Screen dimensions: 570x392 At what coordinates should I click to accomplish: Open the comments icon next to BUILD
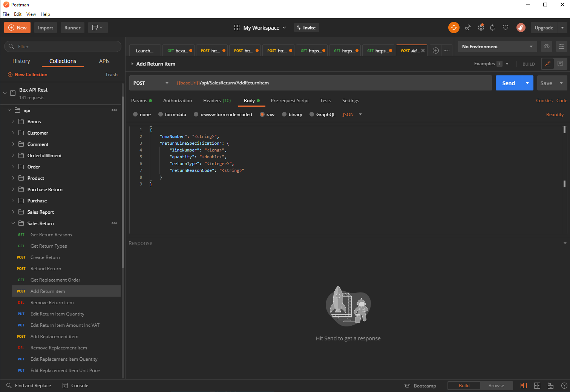click(x=560, y=64)
